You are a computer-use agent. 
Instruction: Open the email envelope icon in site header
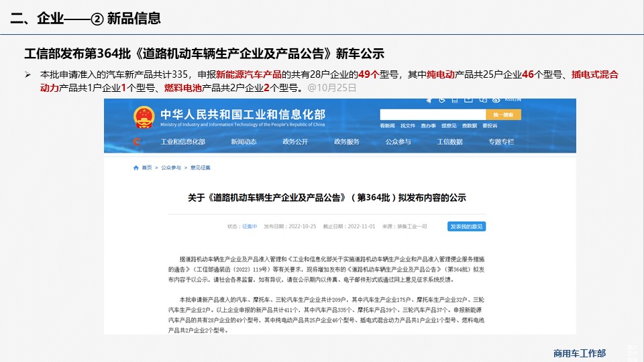tap(468, 100)
